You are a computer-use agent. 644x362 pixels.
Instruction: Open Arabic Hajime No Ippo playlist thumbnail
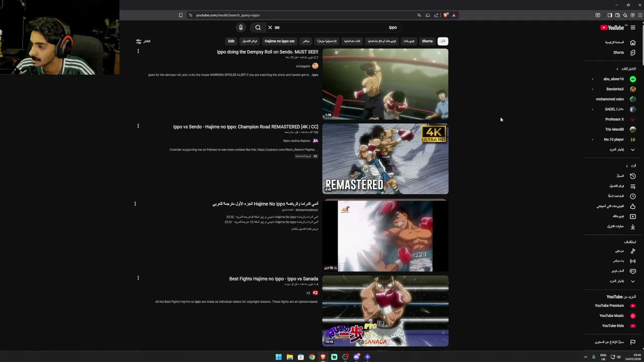pyautogui.click(x=385, y=235)
